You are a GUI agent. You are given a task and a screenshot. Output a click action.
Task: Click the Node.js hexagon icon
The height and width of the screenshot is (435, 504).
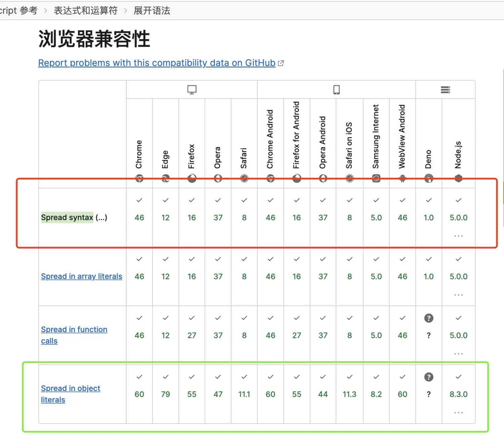pyautogui.click(x=458, y=178)
